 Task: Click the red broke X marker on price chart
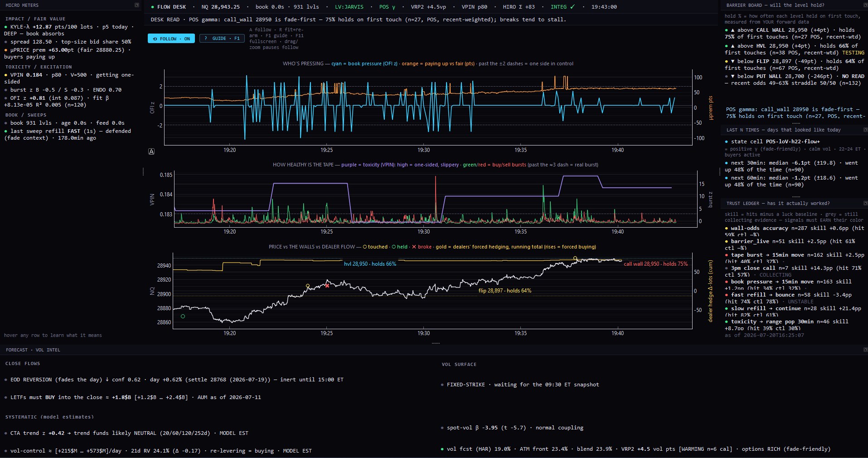tap(327, 286)
